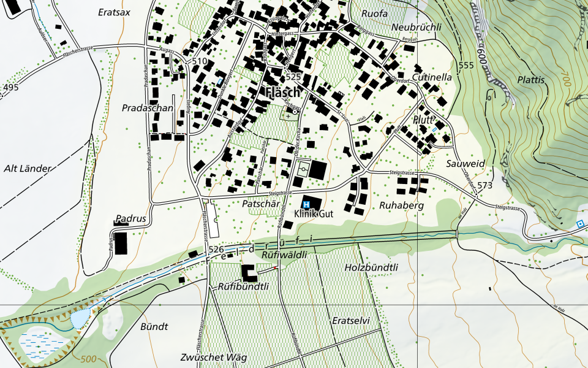This screenshot has width=588, height=368.
Task: Click the 'Eratsax' place name
Action: point(114,12)
